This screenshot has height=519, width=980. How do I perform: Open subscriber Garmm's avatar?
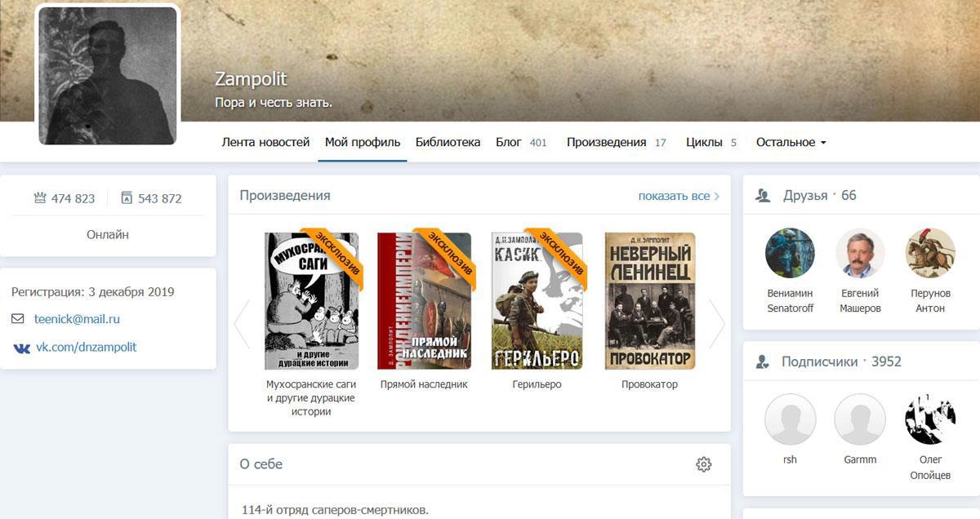point(860,419)
